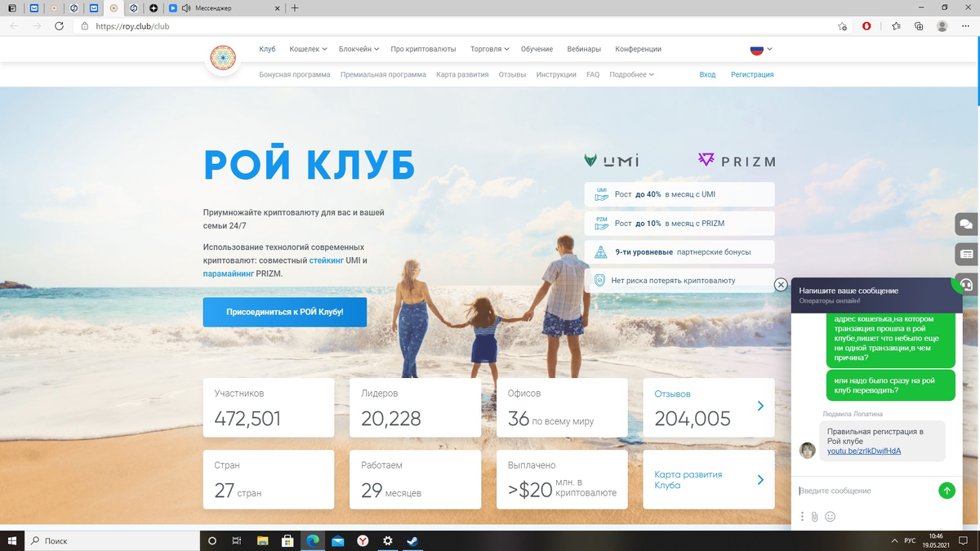The width and height of the screenshot is (980, 551).
Task: Expand the Торговля dropdown menu
Action: 490,49
